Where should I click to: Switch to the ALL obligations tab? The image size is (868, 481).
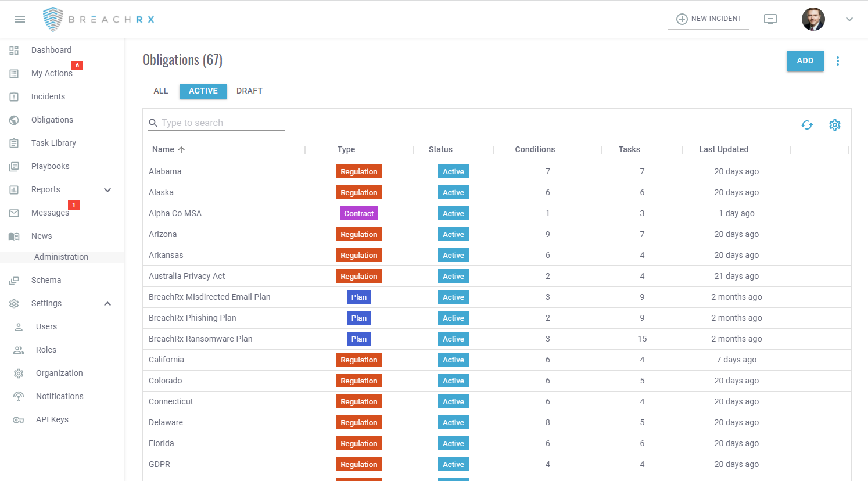click(161, 91)
